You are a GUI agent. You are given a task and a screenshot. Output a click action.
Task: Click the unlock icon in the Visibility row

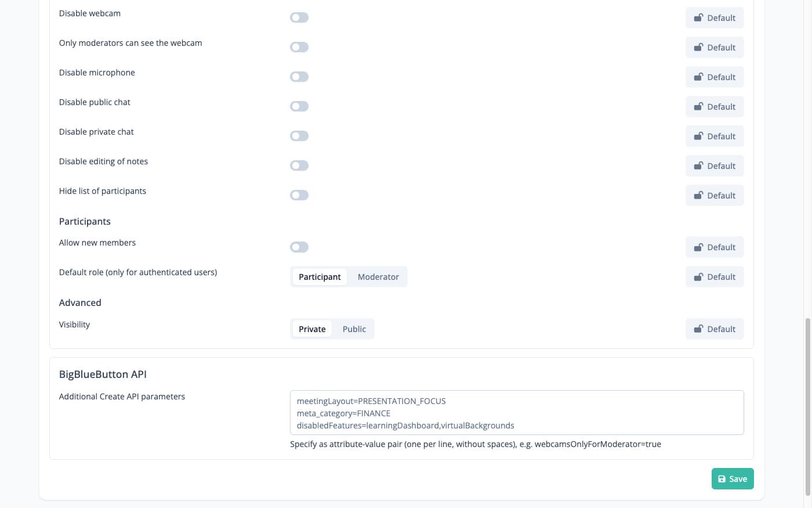[698, 329]
